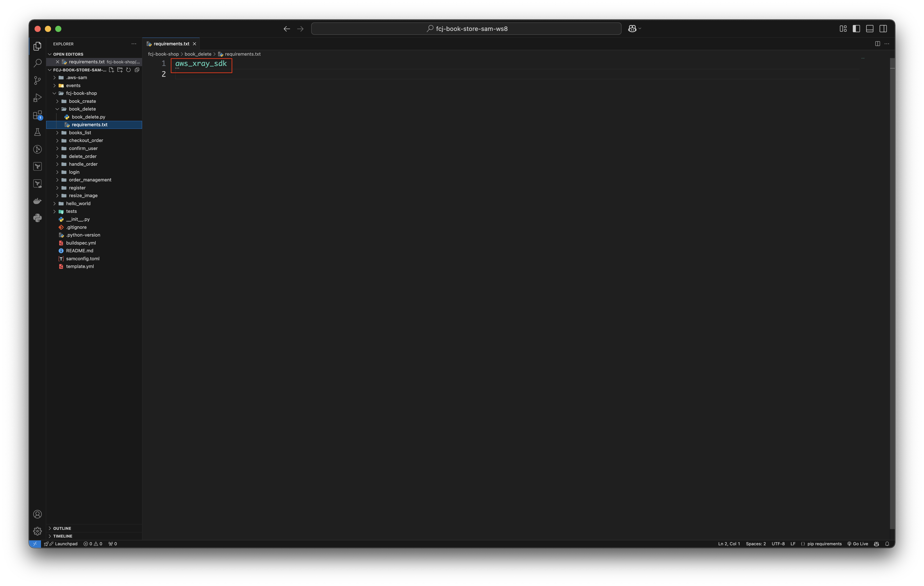Click requirements.txt in the breadcrumb

coord(243,54)
